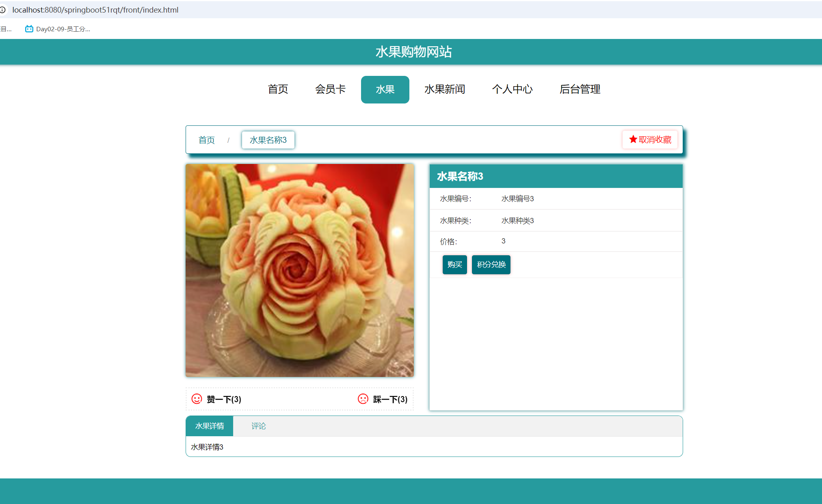This screenshot has width=822, height=504.
Task: Click the sad face dislike icon
Action: pos(363,399)
